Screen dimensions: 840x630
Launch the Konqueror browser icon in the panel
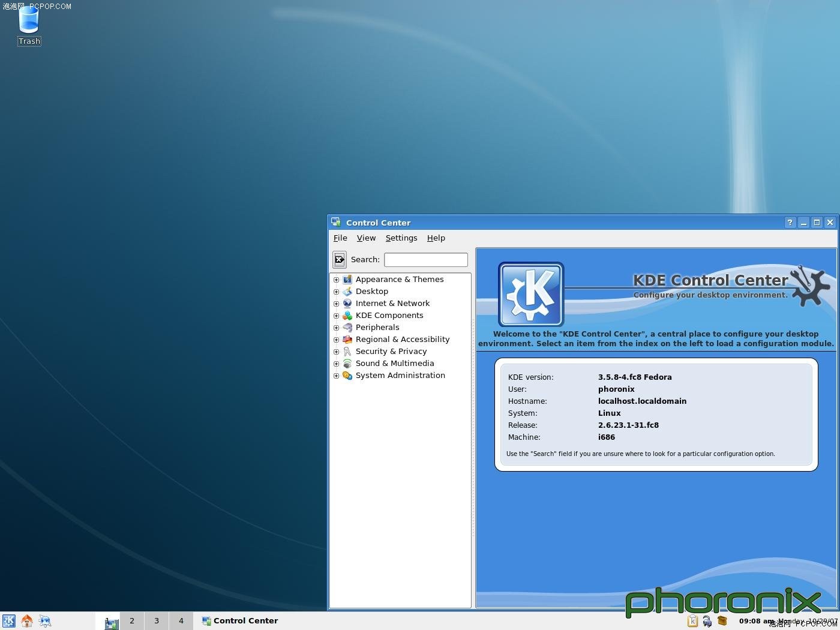(x=45, y=621)
